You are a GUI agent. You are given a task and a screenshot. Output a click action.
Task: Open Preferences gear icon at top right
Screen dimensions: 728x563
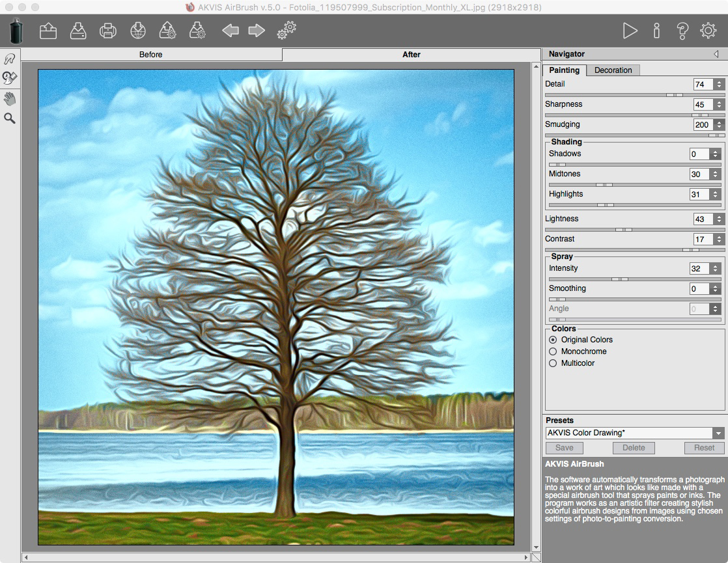point(708,31)
